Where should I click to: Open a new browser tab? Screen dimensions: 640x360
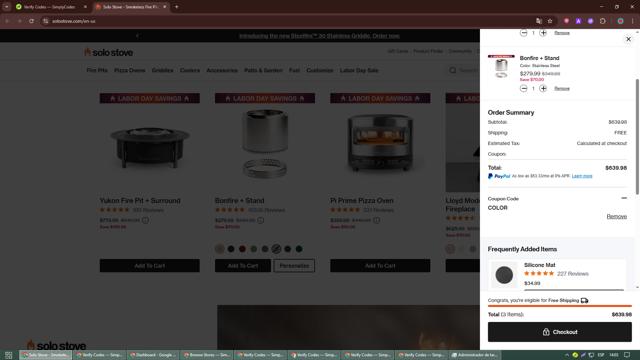(176, 7)
